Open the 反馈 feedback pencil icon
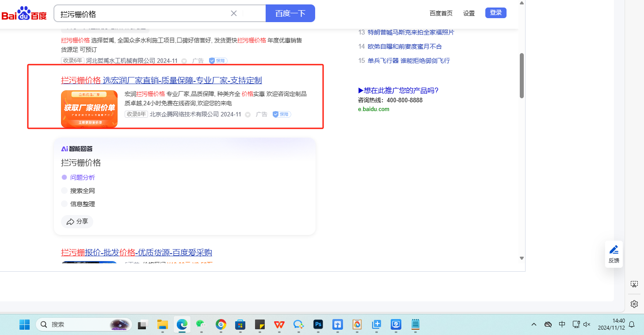The image size is (644, 335). click(614, 250)
